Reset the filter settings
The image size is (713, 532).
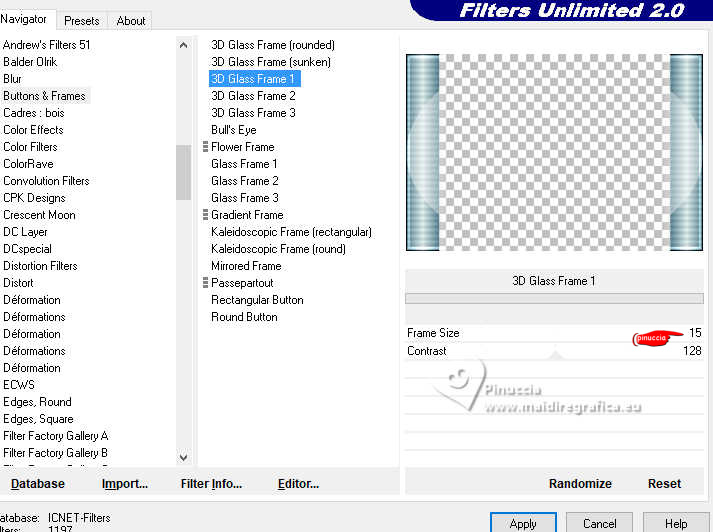[x=664, y=484]
